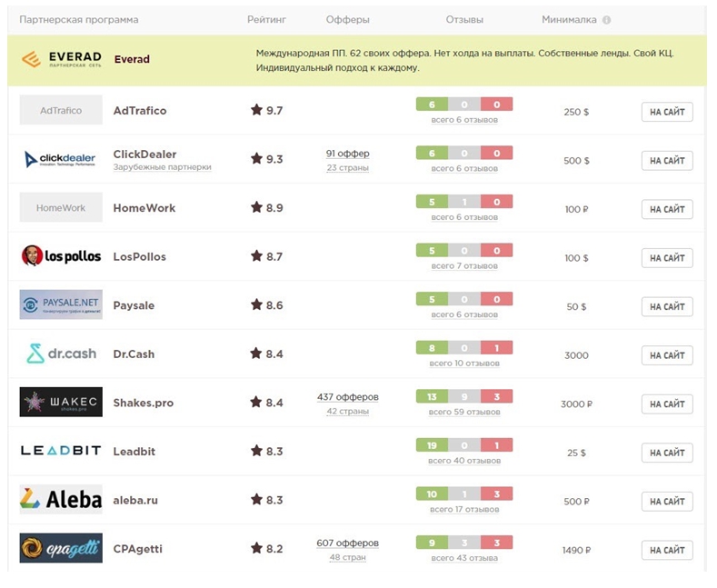Click the Paysale.net logo

click(61, 305)
